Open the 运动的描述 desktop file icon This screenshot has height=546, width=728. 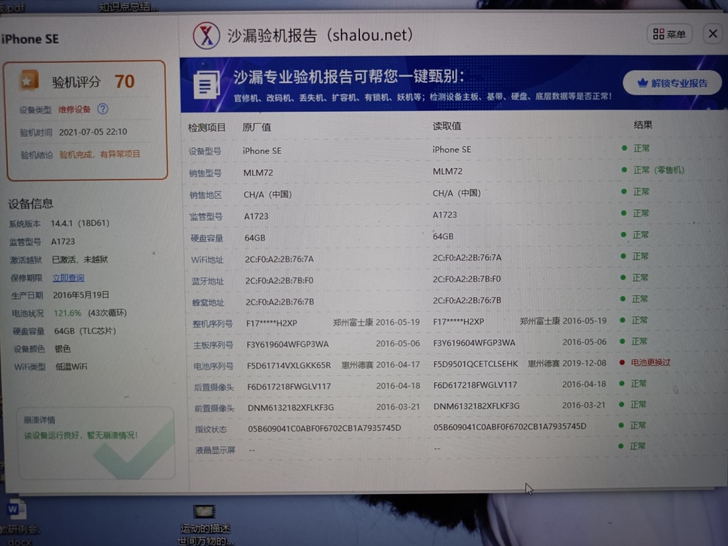[x=204, y=512]
